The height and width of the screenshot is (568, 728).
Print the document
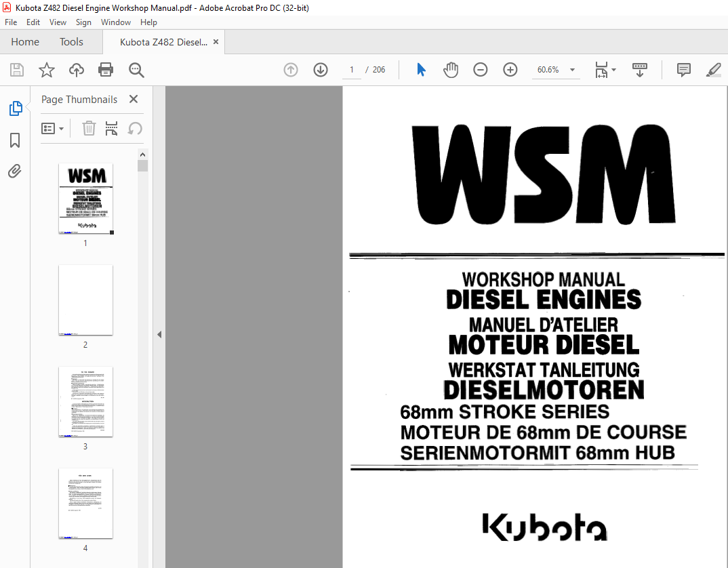[106, 70]
